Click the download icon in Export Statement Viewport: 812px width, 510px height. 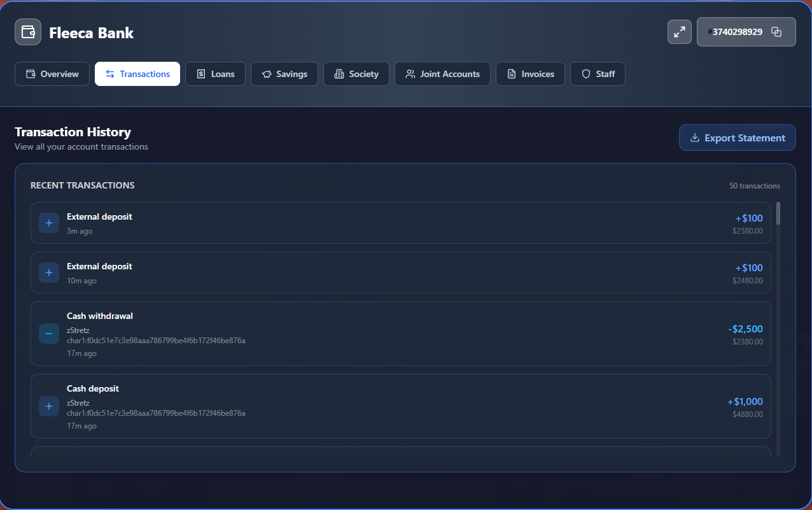(695, 138)
